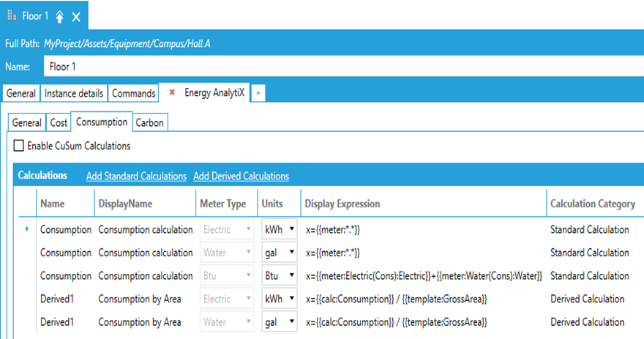
Task: Click Add Standard Calculations link
Action: [136, 176]
